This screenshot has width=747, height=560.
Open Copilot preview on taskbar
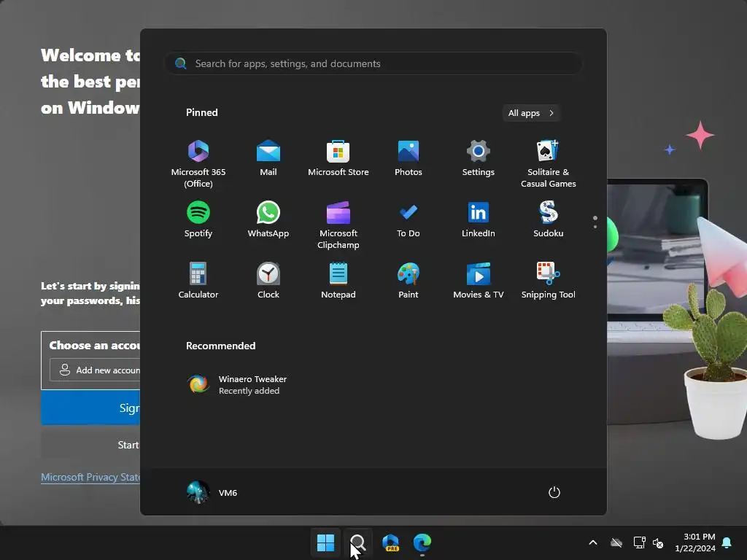click(390, 542)
